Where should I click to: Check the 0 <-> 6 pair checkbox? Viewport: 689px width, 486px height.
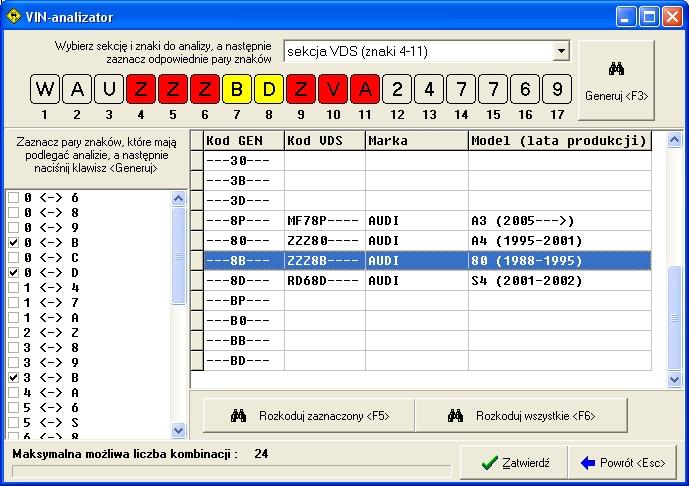click(x=14, y=197)
